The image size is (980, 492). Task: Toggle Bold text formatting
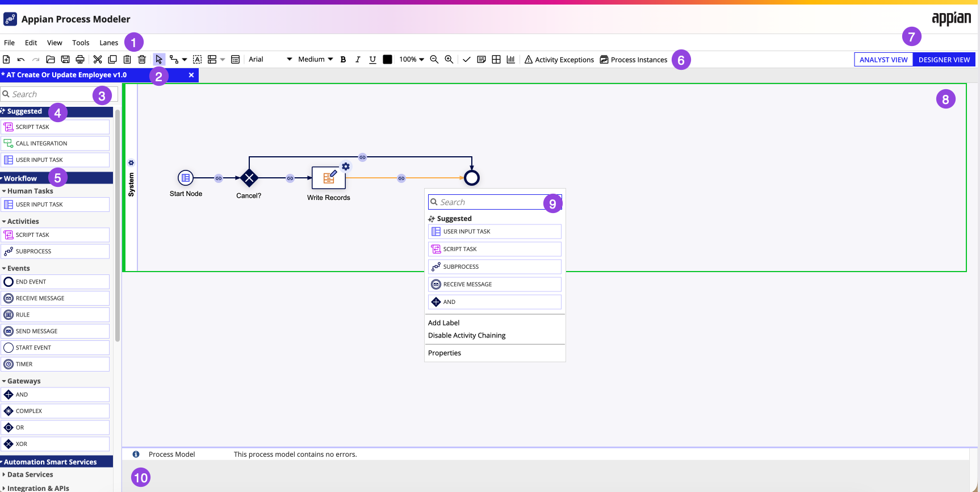[x=343, y=59]
